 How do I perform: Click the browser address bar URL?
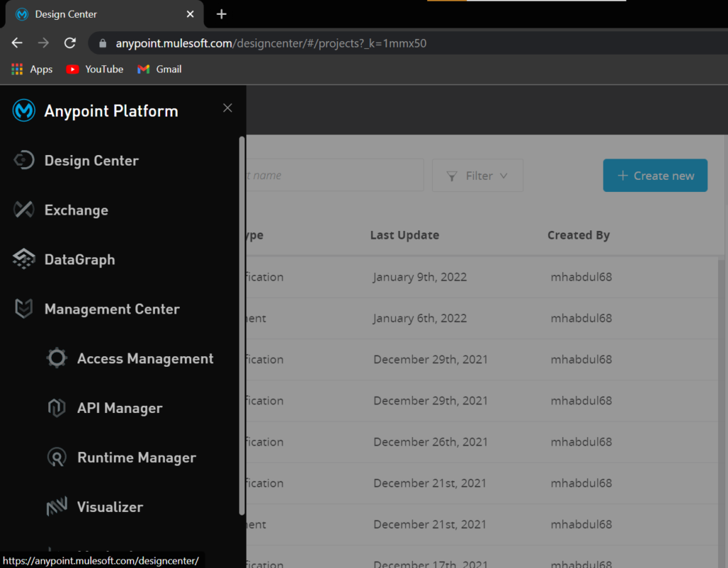tap(271, 43)
